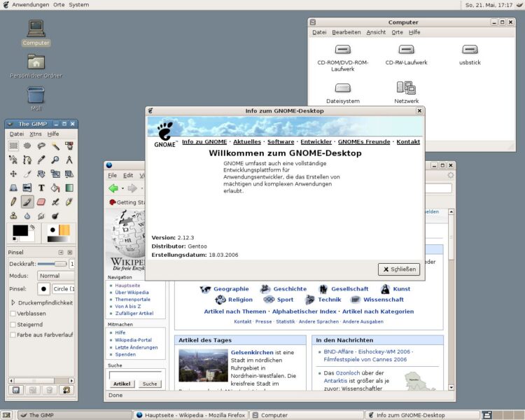Select the Scale tool in GIMP
Viewport: 525px width, 420px height.
[55, 174]
